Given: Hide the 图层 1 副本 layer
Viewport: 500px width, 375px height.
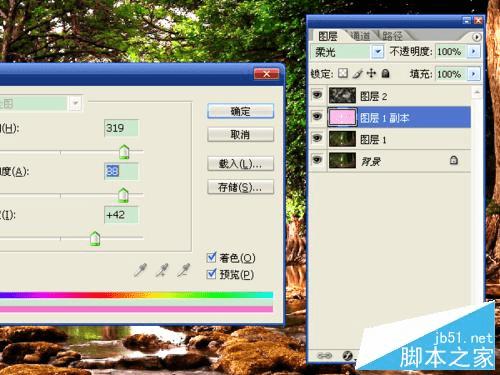Looking at the screenshot, I should click(x=317, y=116).
